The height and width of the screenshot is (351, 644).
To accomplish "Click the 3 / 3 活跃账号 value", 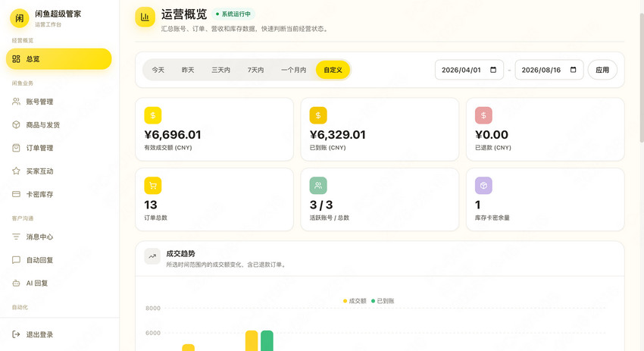I will tap(321, 205).
